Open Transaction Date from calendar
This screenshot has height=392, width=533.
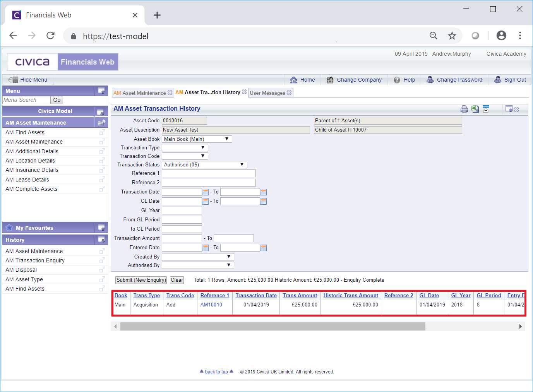206,192
